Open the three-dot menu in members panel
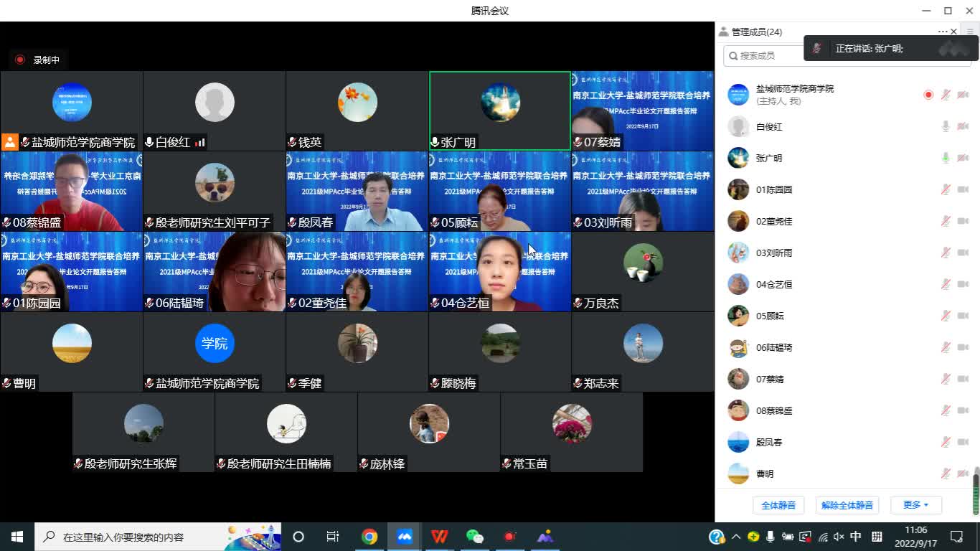Viewport: 980px width, 551px height. point(942,32)
